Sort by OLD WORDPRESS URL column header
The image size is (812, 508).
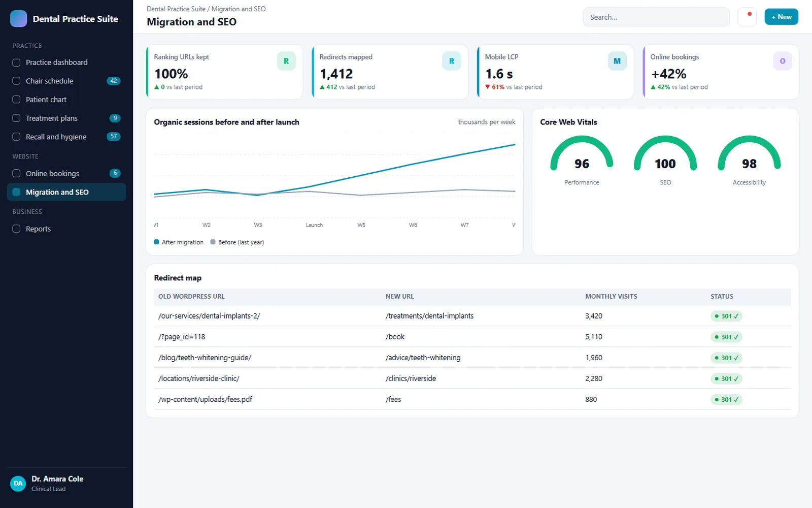[x=191, y=296]
